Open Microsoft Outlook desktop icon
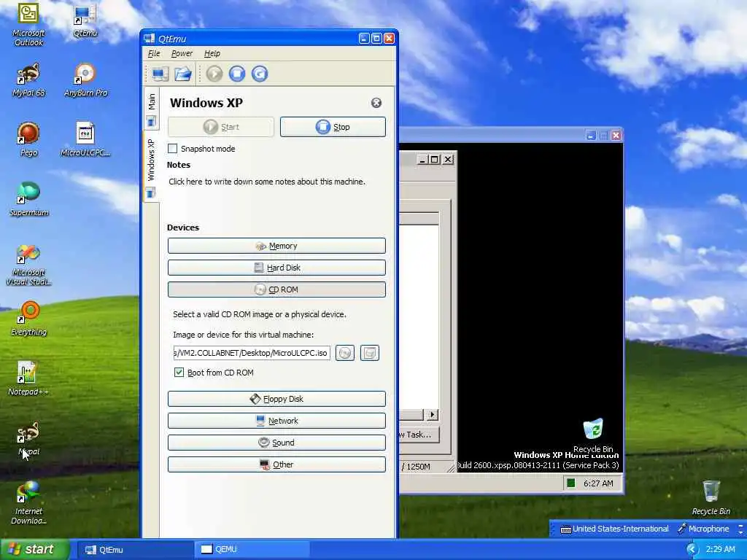Screen dimensions: 747x560 [28, 24]
